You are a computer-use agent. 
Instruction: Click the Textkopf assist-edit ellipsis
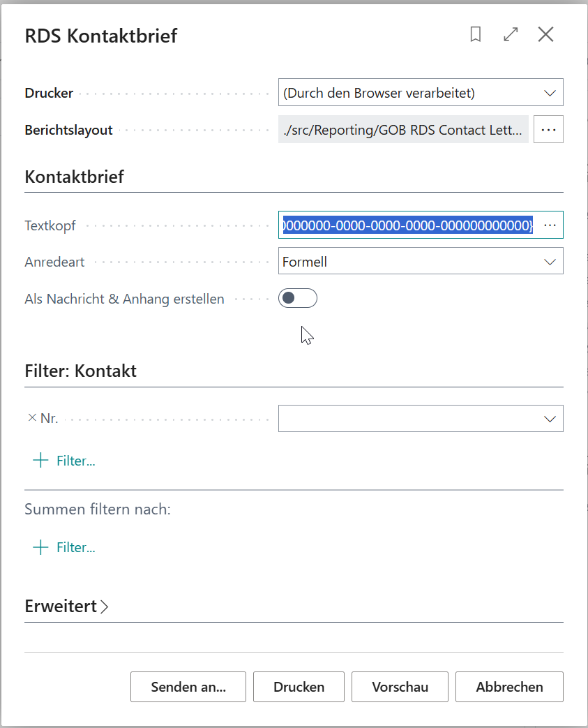tap(550, 225)
